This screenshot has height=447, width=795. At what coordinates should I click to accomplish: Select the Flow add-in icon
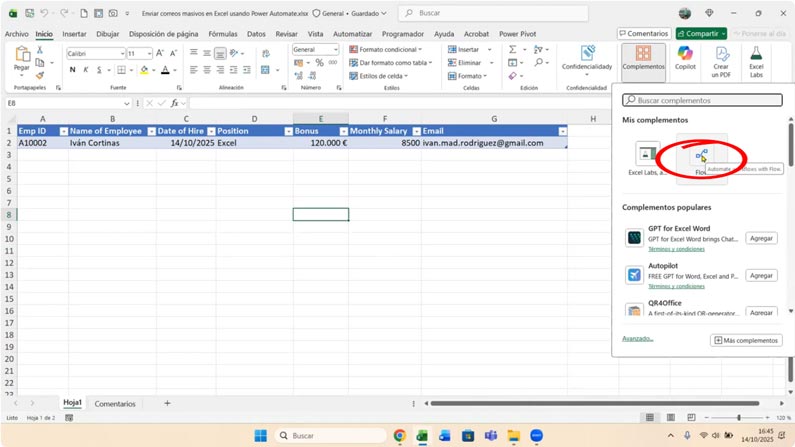(702, 155)
